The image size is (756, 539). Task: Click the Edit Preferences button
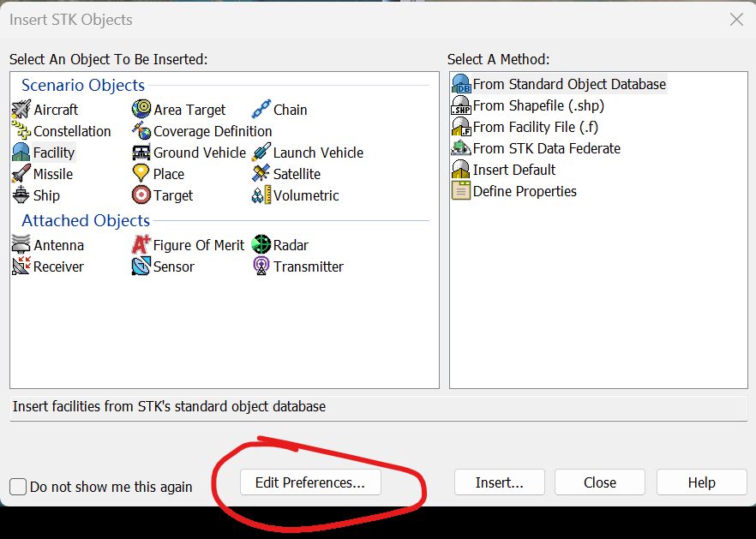tap(310, 482)
